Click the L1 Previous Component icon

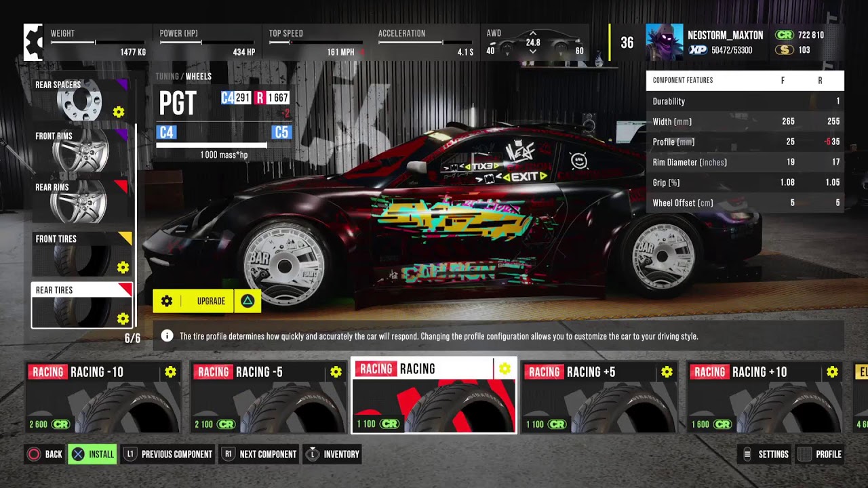(x=130, y=454)
